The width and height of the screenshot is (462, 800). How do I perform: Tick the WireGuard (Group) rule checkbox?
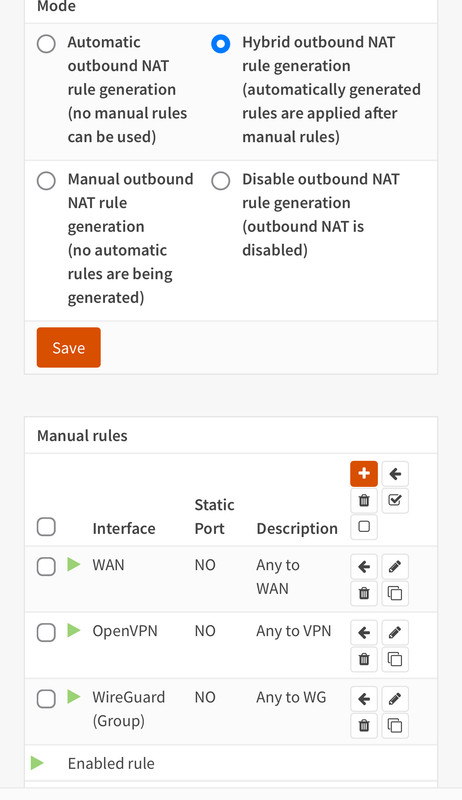pos(46,698)
